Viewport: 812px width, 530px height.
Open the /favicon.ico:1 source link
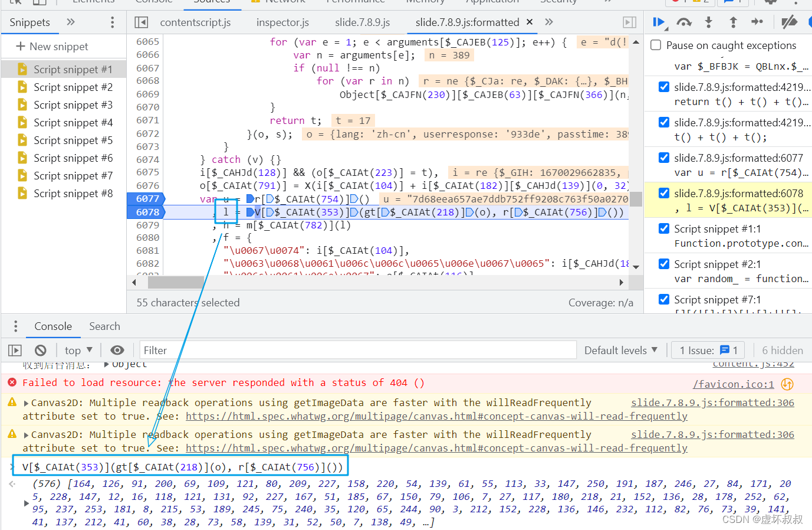(x=733, y=384)
